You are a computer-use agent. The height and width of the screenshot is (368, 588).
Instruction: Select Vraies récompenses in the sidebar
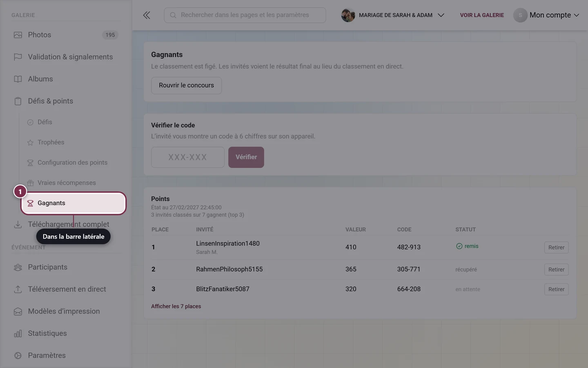click(x=67, y=183)
